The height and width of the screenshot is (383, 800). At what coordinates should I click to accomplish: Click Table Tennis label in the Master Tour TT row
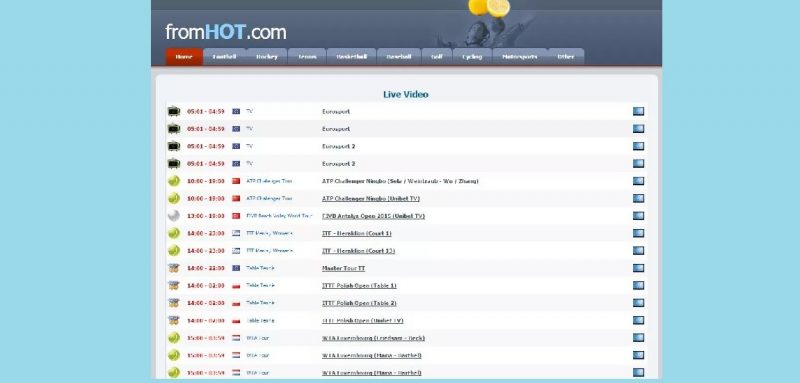(260, 268)
